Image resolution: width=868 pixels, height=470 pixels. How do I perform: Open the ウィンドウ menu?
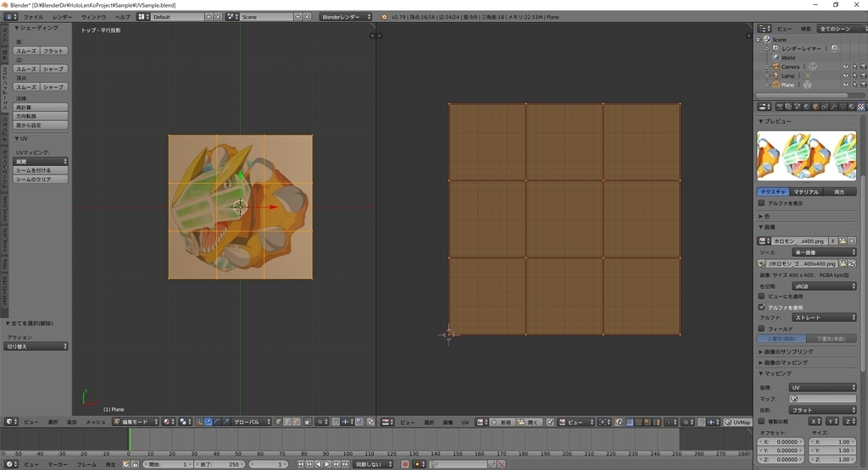(93, 17)
